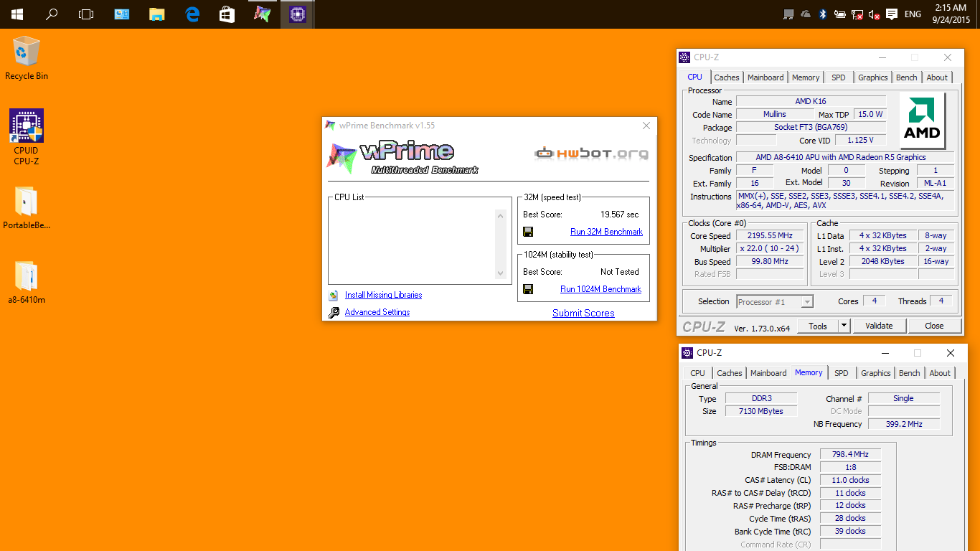This screenshot has width=980, height=551.
Task: Open the Recycle Bin desktop icon
Action: [27, 58]
